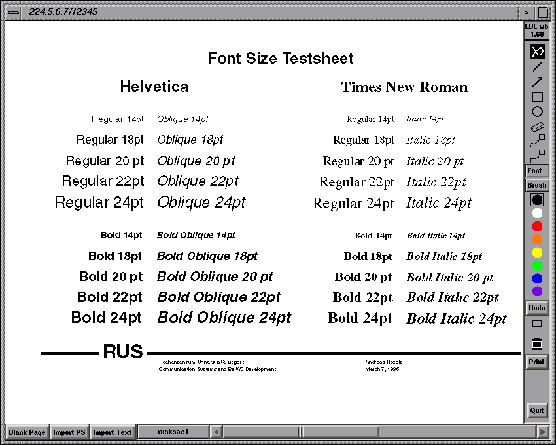Click the 'Oblique 24pt' sample text
Viewport: 556px width, 445px height.
[x=201, y=203]
